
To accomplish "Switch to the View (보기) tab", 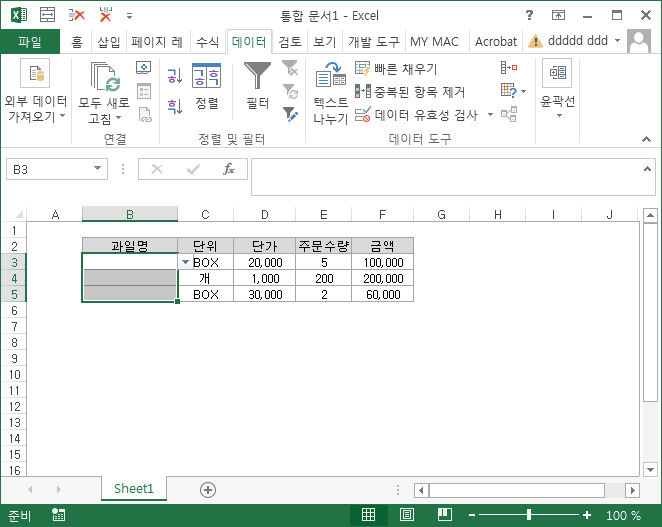I will pos(324,42).
